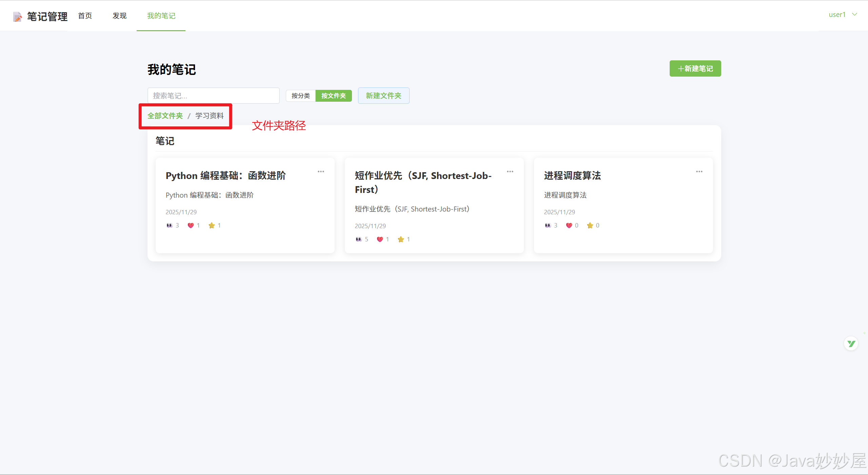Switch view to 按分类
This screenshot has width=868, height=475.
(x=301, y=96)
